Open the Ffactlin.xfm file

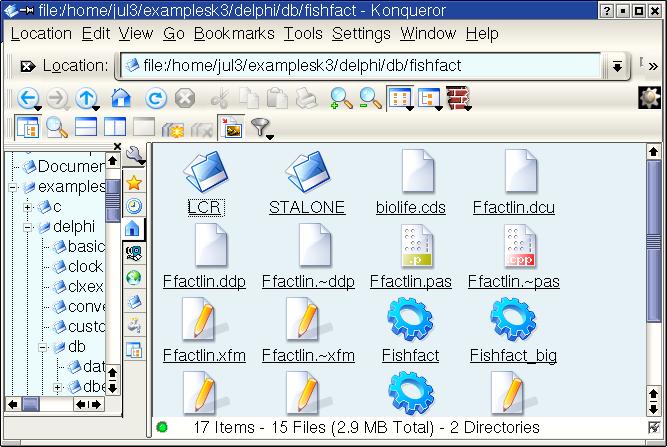tap(204, 331)
